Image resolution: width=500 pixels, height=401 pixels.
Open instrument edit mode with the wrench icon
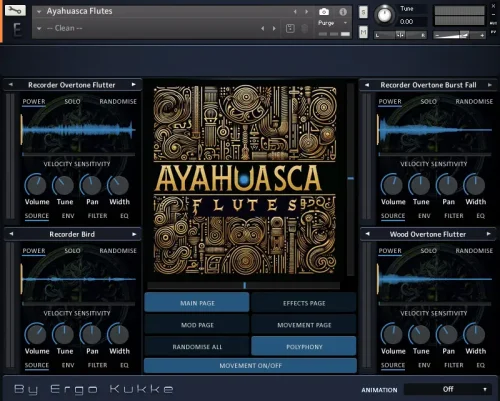(15, 11)
